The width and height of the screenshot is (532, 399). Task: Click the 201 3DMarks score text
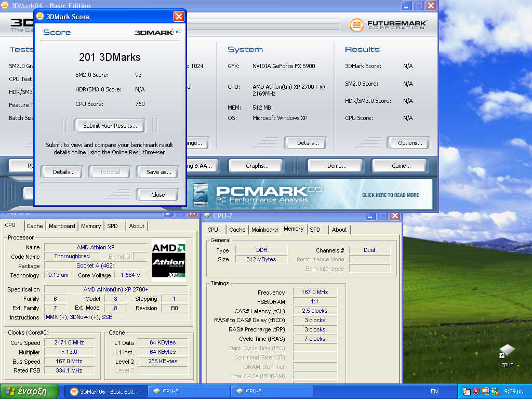click(110, 57)
